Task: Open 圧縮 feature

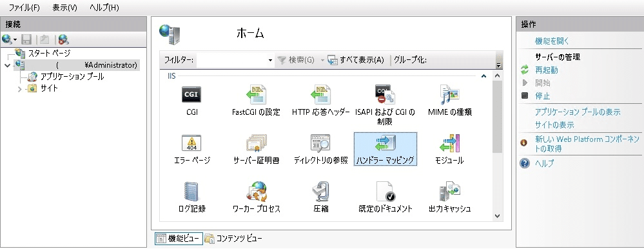Action: 321,197
